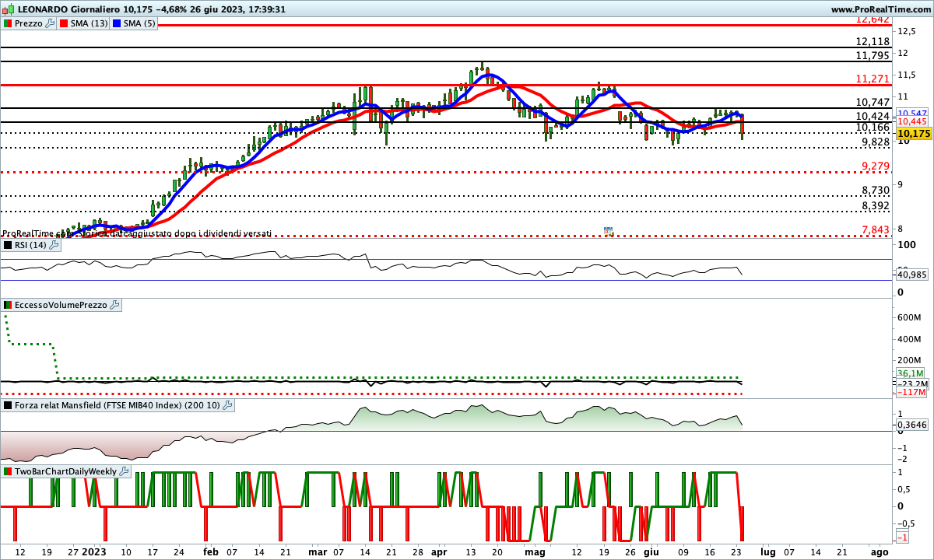Screen dimensions: 934x560
Task: Open Prezzo settings with its wrench icon
Action: click(51, 24)
